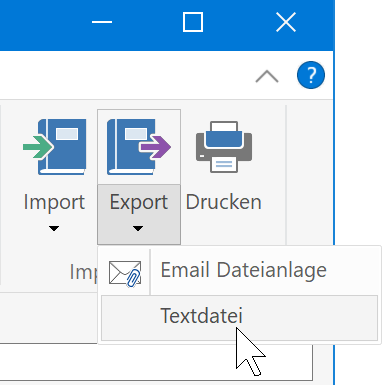The image size is (388, 385).
Task: Open help with the question mark icon
Action: 311,75
